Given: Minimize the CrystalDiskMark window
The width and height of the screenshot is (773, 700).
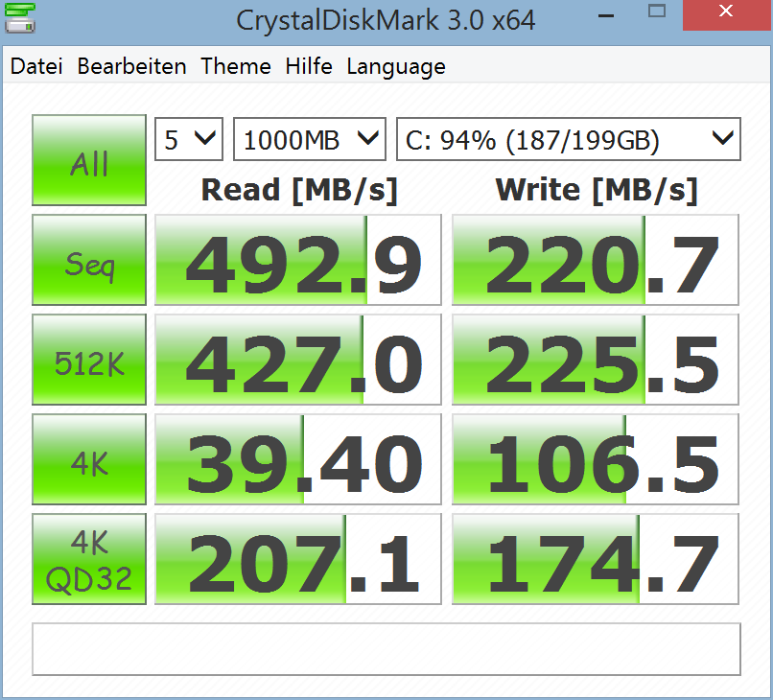Looking at the screenshot, I should (x=606, y=15).
